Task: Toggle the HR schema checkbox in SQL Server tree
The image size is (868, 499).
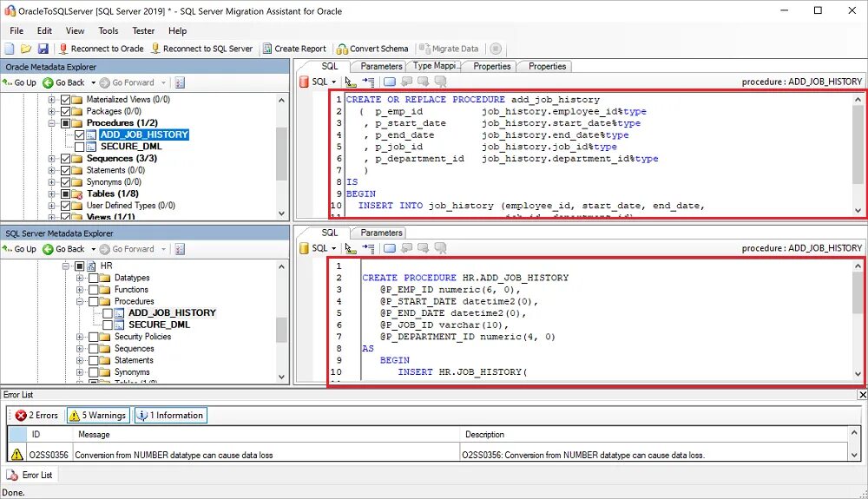Action: 79,266
